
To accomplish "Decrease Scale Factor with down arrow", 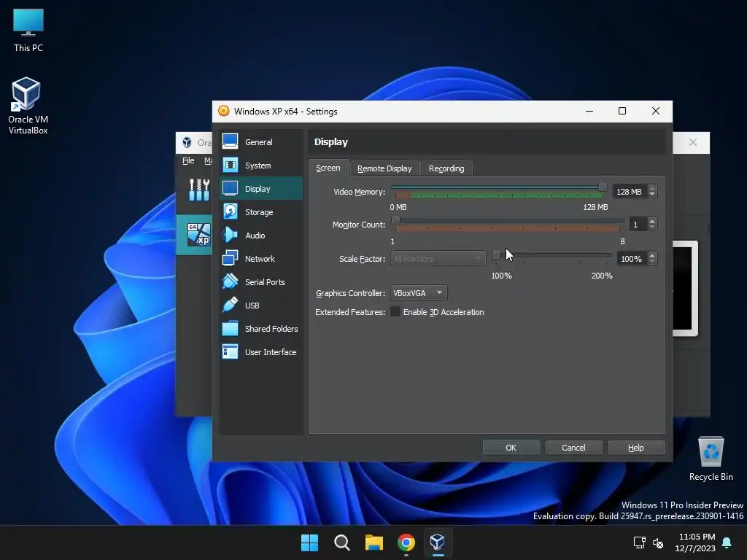I will pyautogui.click(x=652, y=262).
